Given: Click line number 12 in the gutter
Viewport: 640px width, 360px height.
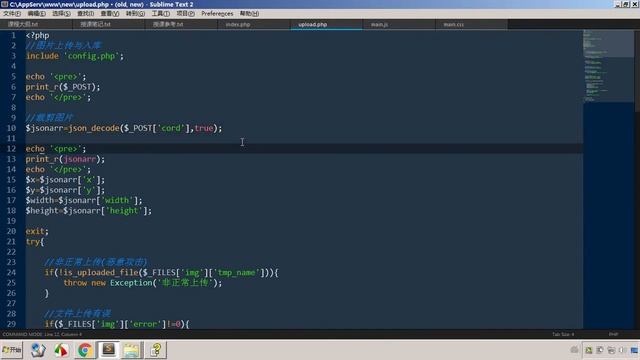Looking at the screenshot, I should pyautogui.click(x=11, y=149).
